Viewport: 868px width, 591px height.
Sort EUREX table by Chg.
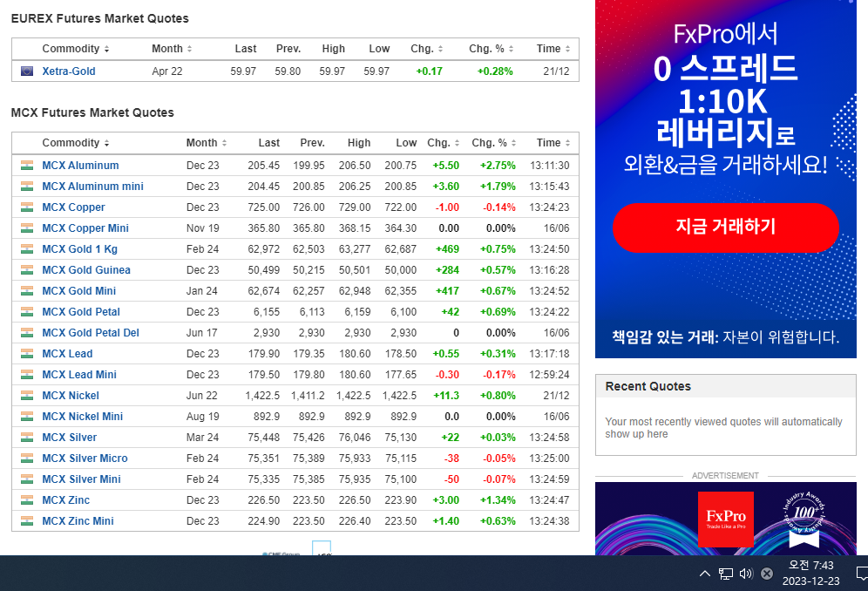tap(427, 49)
